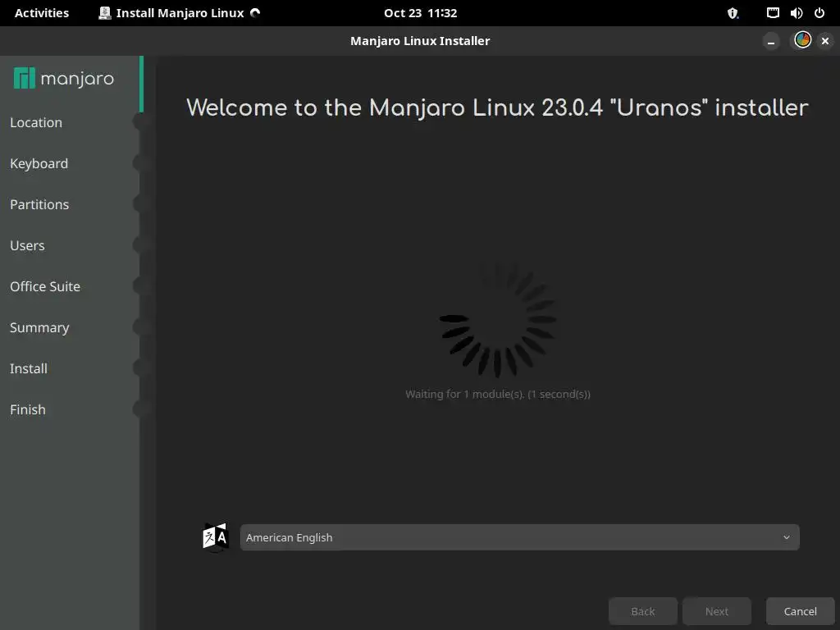Select the Summary step in sidebar
The height and width of the screenshot is (630, 840).
click(39, 328)
